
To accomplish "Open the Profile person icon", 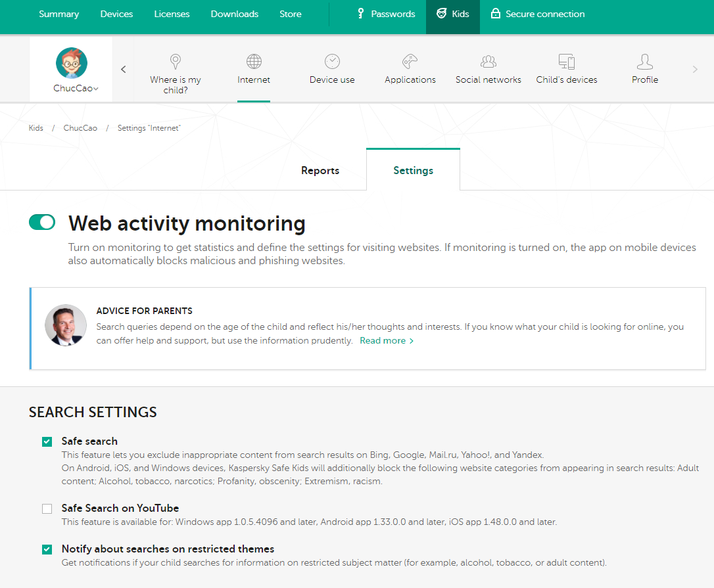I will tap(645, 62).
